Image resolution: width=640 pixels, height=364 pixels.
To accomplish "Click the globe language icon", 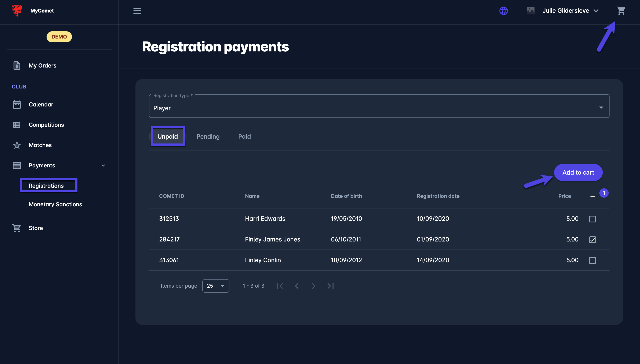I will [503, 11].
